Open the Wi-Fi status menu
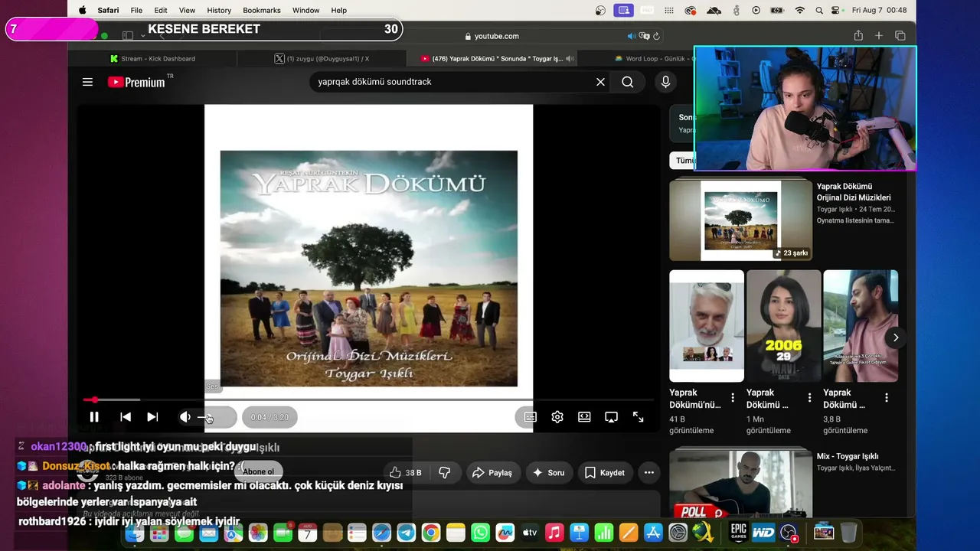 [x=800, y=10]
